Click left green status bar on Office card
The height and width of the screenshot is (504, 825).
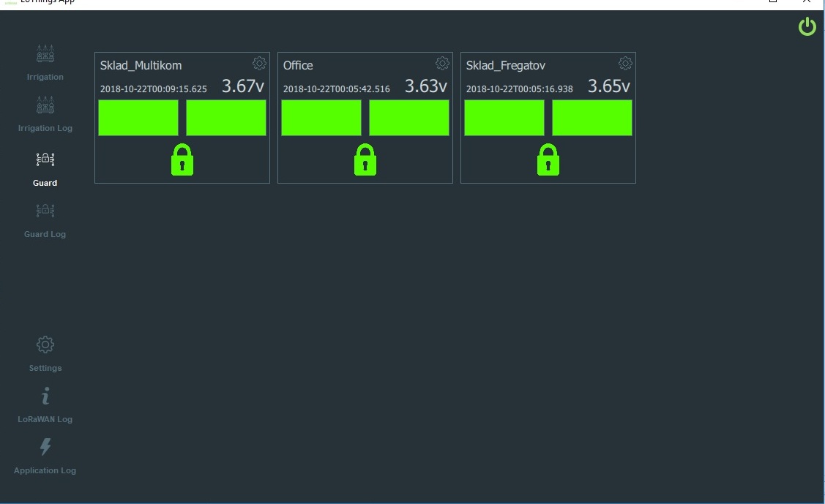[x=321, y=117]
